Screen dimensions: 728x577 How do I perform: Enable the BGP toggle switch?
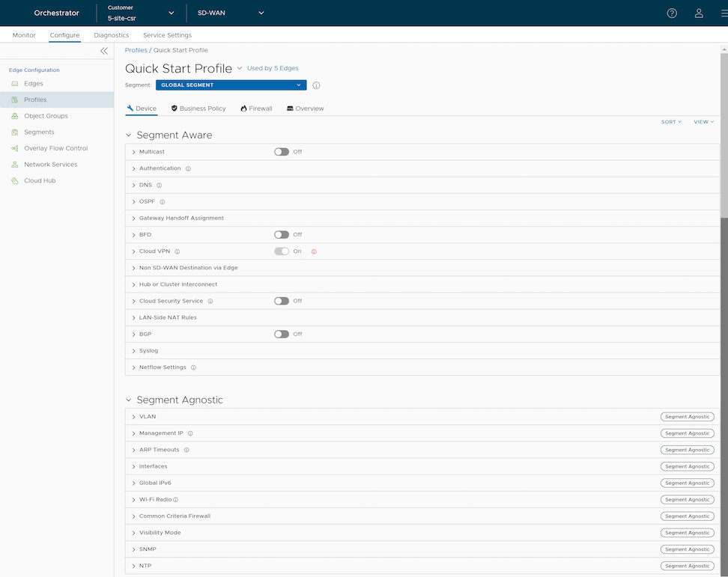(x=281, y=335)
